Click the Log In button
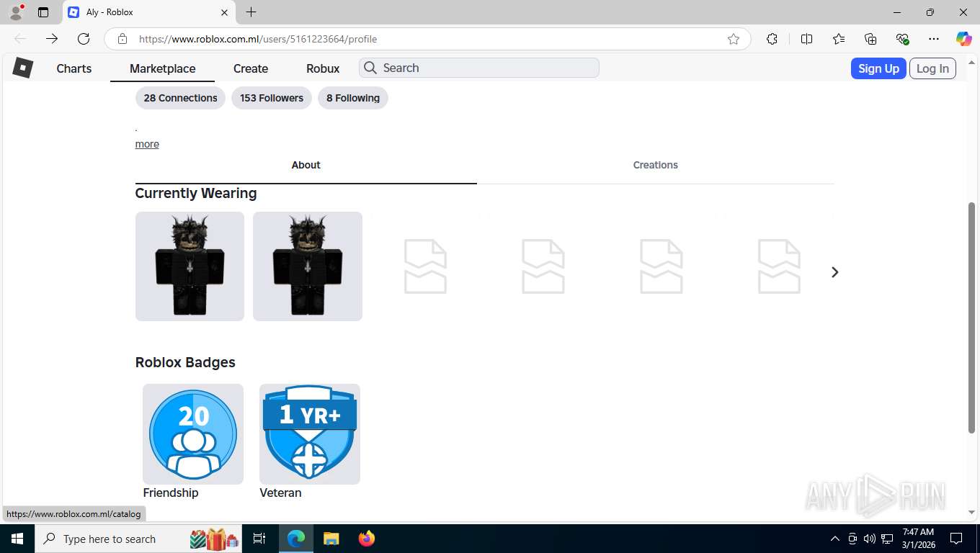Image resolution: width=980 pixels, height=553 pixels. coord(932,68)
